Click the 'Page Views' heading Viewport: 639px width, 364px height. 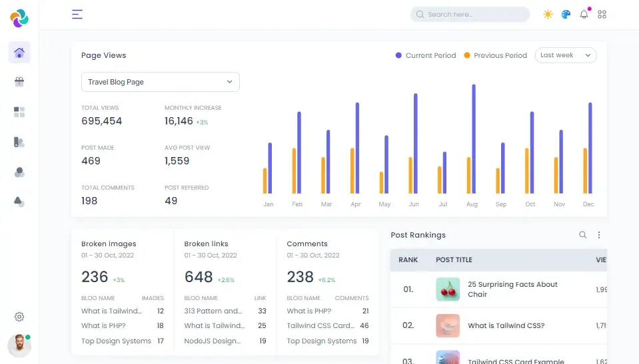click(x=103, y=55)
